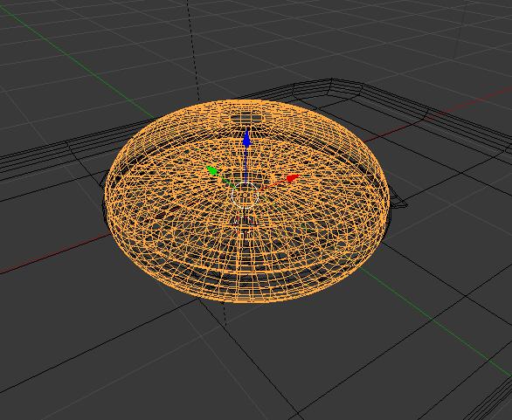This screenshot has height=420, width=512.
Task: Grab the blue Z-axis manipulator arrow
Action: (x=247, y=139)
